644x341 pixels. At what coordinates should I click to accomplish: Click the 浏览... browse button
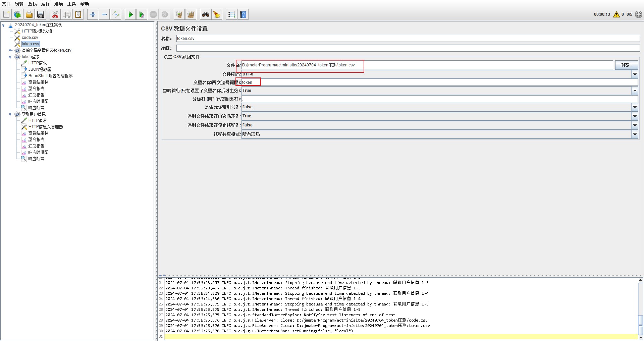[626, 65]
